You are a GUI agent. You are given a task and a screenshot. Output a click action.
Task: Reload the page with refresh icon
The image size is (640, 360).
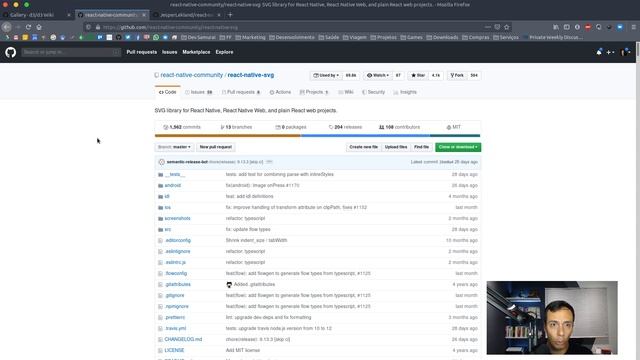point(28,27)
